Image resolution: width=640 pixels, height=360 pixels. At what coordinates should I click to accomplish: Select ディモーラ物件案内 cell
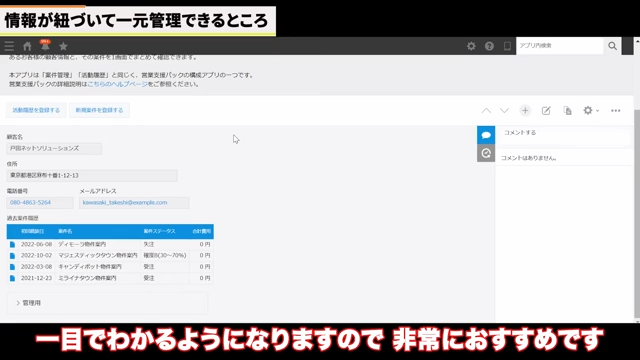pos(98,244)
